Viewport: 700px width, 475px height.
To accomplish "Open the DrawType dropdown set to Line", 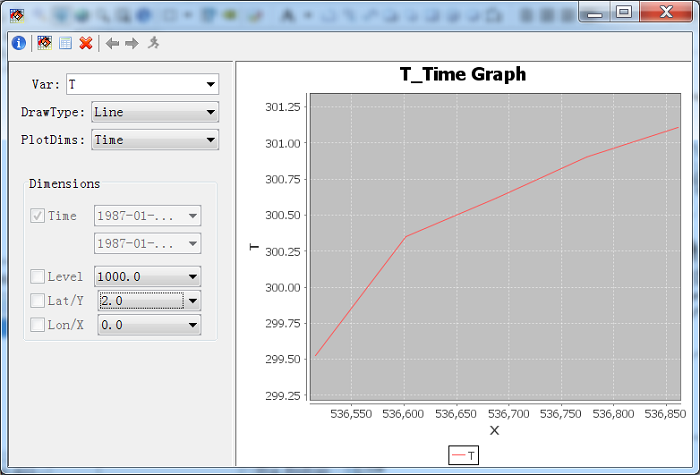I will pyautogui.click(x=155, y=112).
